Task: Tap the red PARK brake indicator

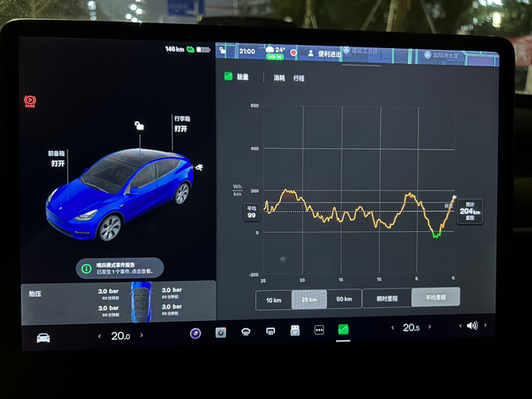Action: click(30, 101)
